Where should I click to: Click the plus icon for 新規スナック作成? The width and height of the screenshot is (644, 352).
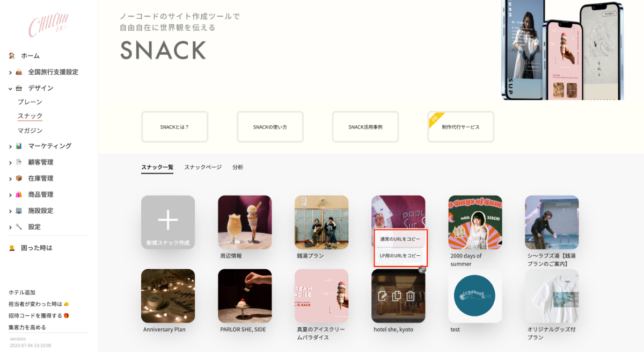[x=168, y=220]
